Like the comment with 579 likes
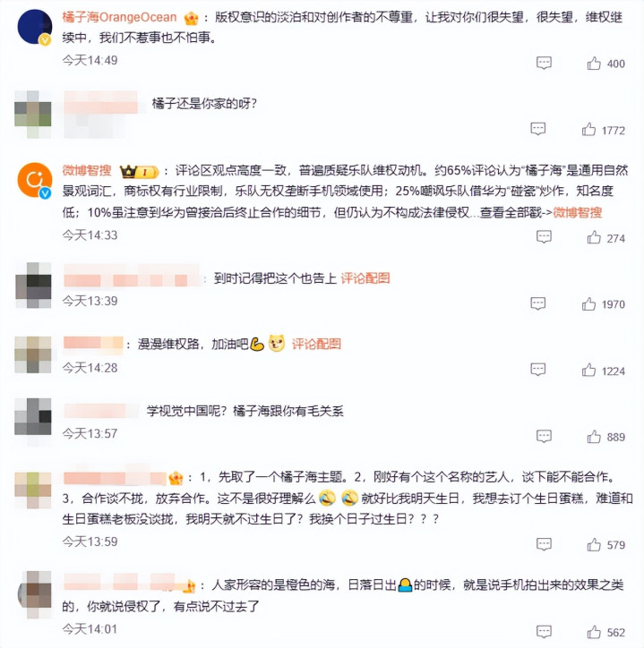The width and height of the screenshot is (644, 648). pos(594,545)
